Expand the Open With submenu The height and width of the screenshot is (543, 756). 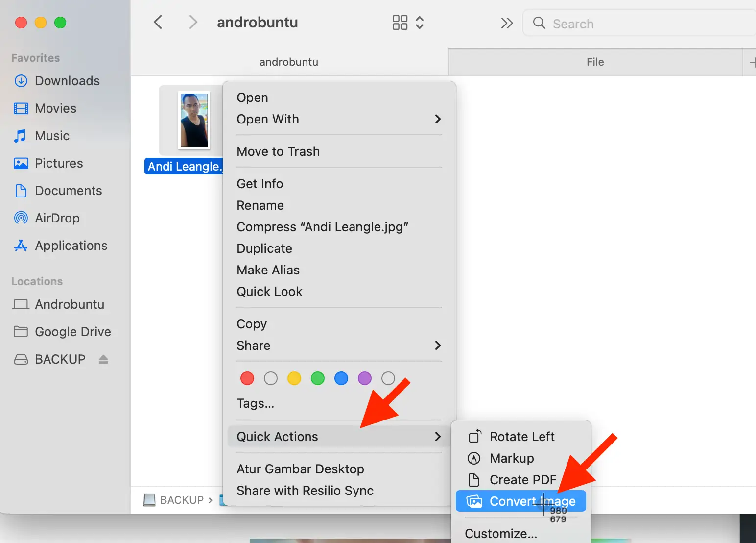(268, 119)
